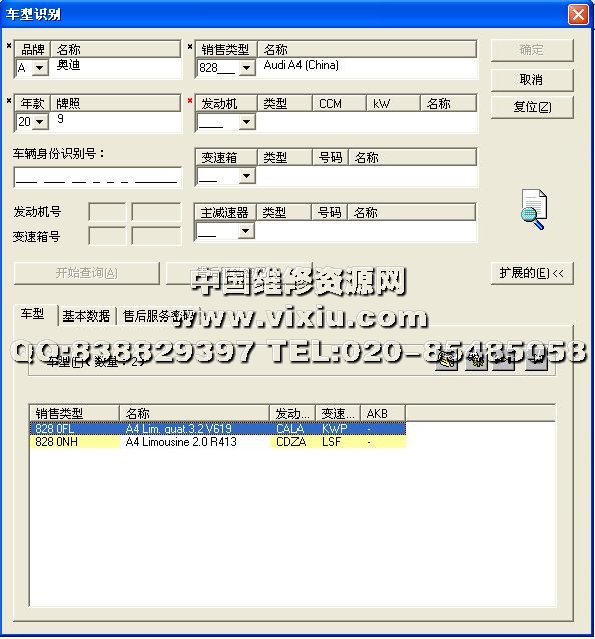Viewport: 595px width, 639px height.
Task: Click the LSF gearbox code cell
Action: point(331,442)
